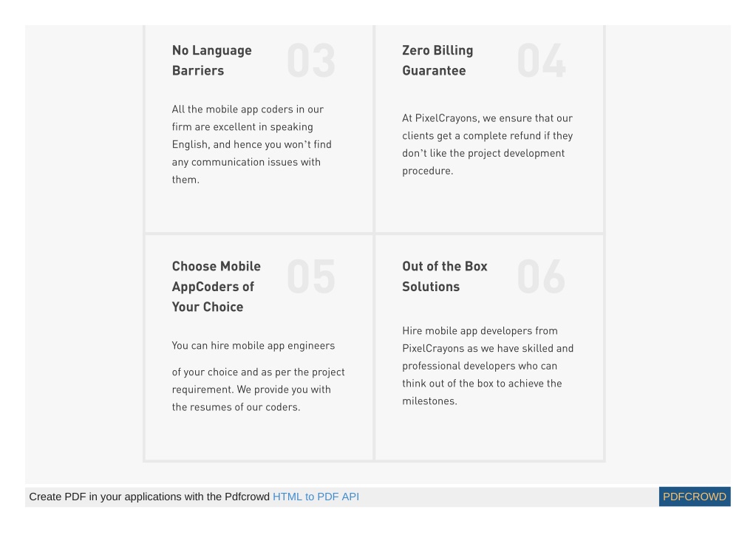
Task: Click the large 06 number
Action: [x=541, y=276]
